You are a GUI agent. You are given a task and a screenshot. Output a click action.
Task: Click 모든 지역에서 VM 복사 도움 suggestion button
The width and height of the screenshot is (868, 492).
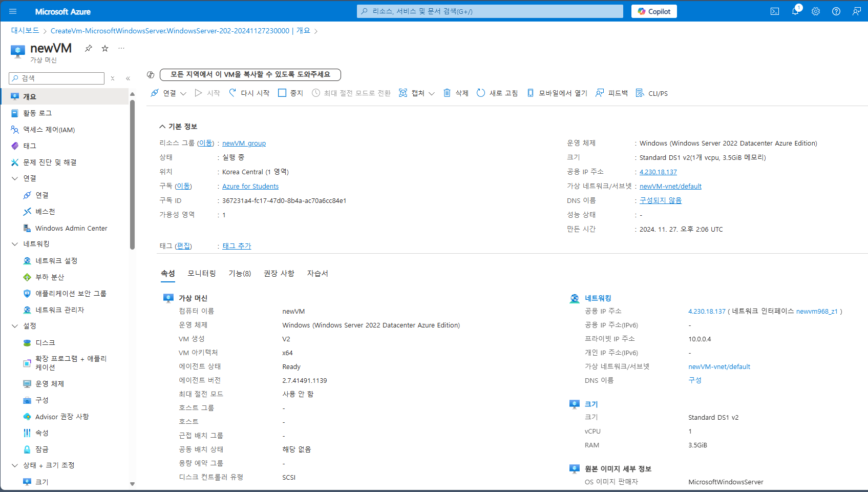point(250,74)
